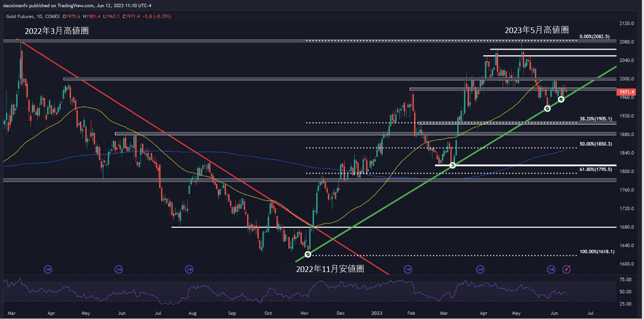The width and height of the screenshot is (644, 319).
Task: Click the lightning bolt event icon
Action: tap(567, 269)
